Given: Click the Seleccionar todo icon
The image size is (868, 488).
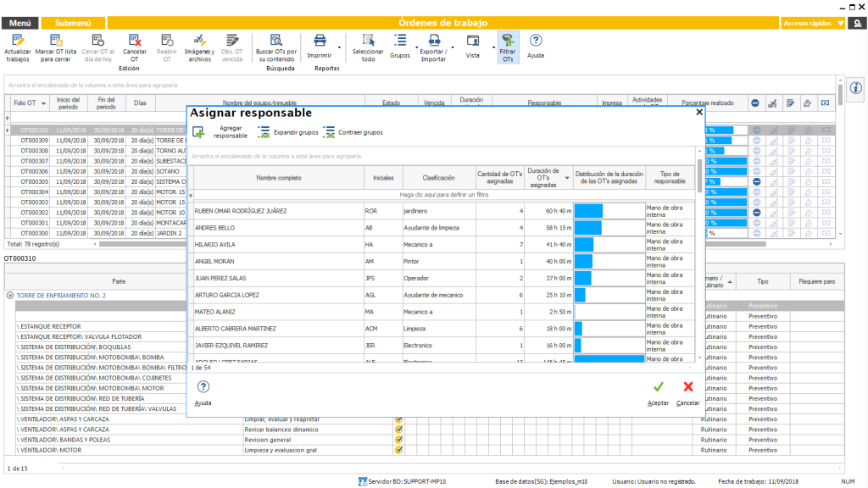Looking at the screenshot, I should (x=368, y=41).
